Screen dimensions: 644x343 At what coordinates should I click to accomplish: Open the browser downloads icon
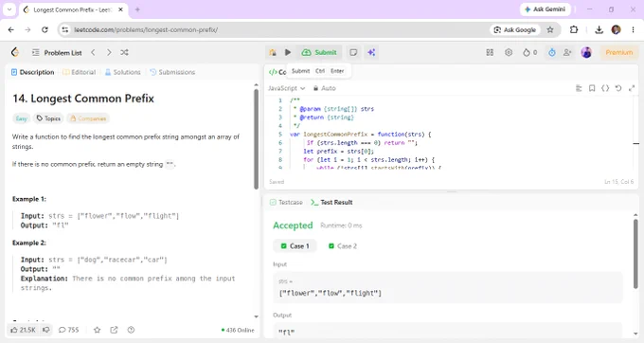tap(599, 29)
